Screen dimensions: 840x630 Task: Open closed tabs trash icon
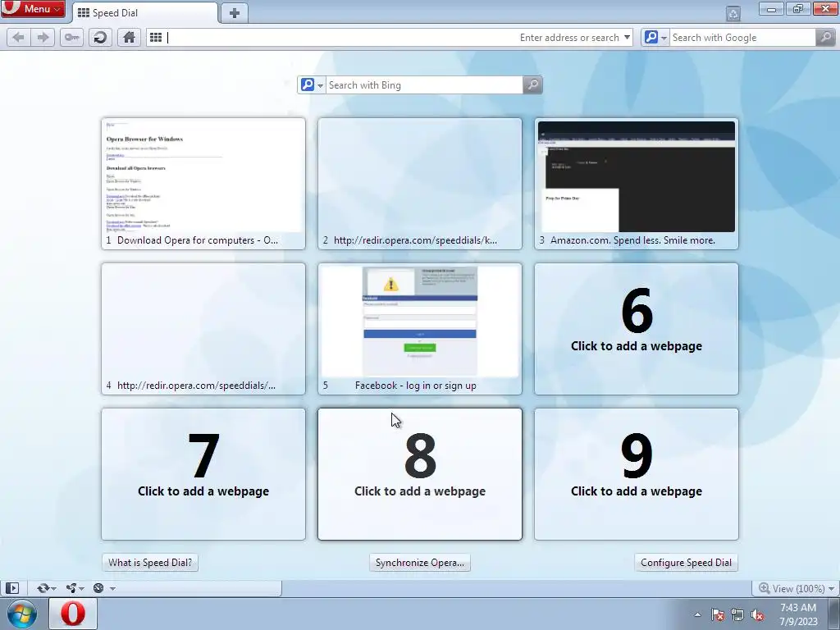(x=733, y=13)
